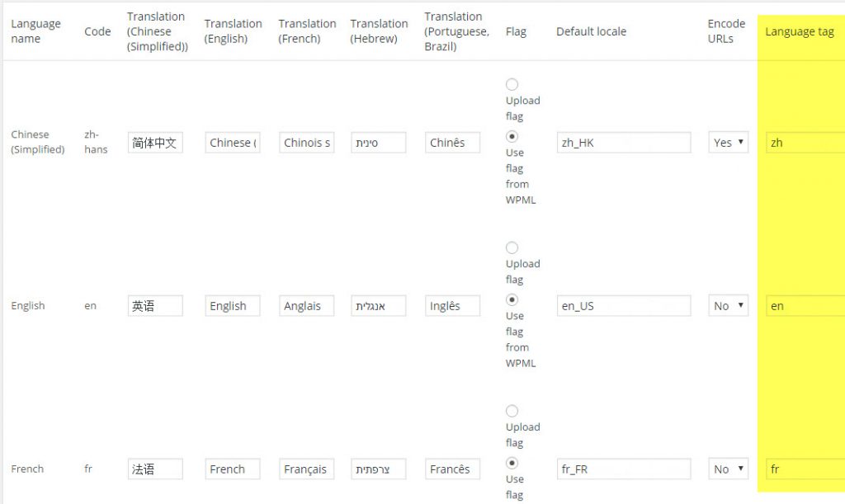Click the fr language tag field
Screen dimensions: 845x504
click(805, 469)
